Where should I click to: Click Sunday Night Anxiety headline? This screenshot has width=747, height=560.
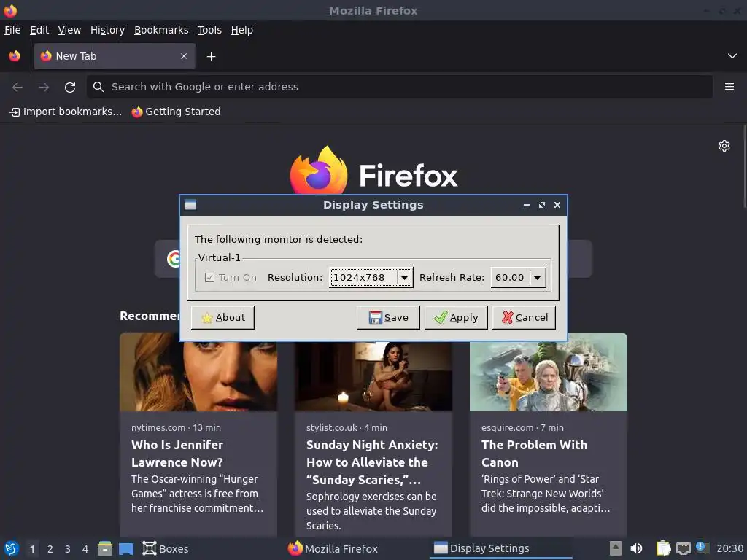click(372, 462)
